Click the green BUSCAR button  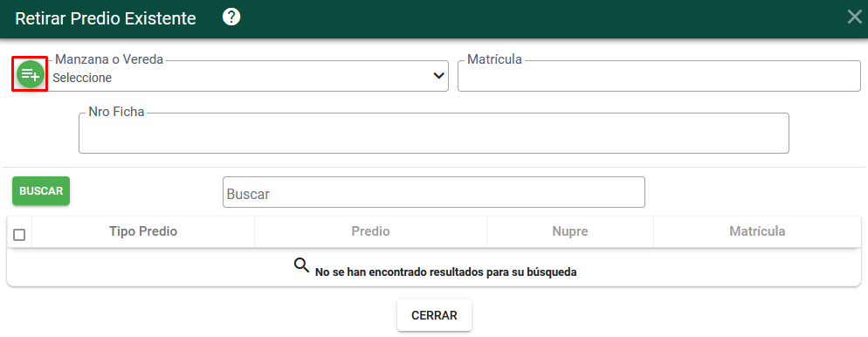41,191
